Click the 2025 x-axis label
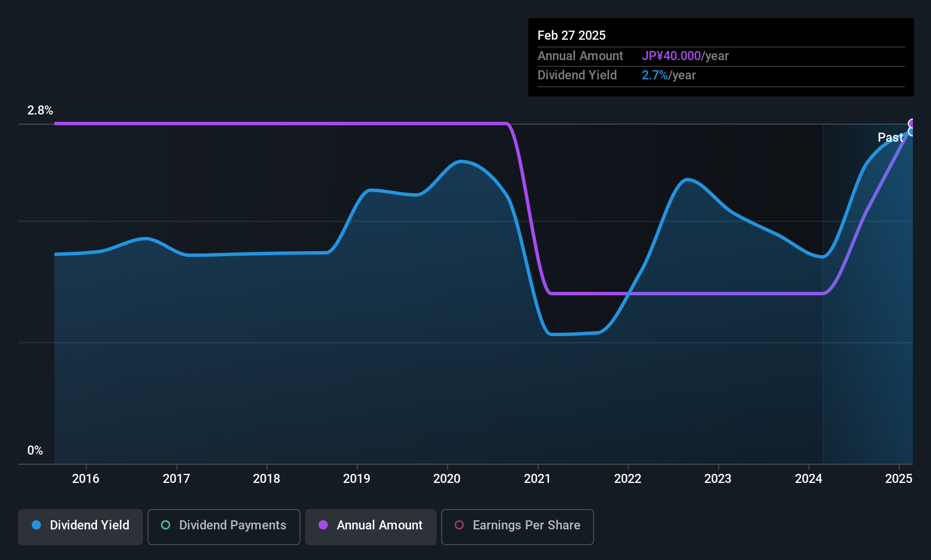This screenshot has height=560, width=931. coord(899,479)
